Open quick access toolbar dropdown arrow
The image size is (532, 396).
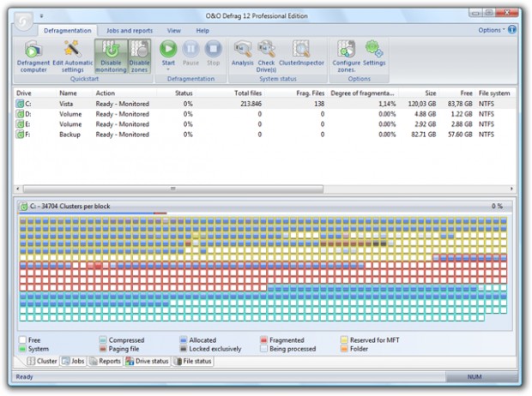42,16
